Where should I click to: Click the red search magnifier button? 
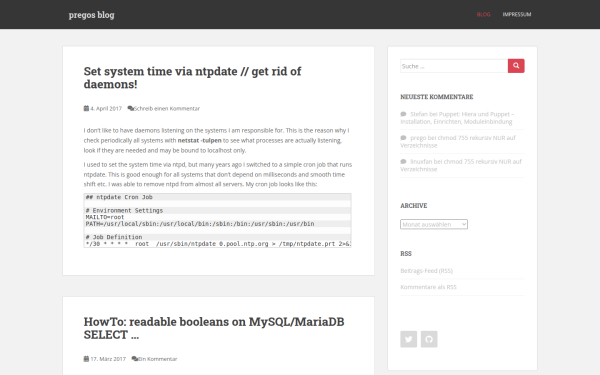(516, 66)
